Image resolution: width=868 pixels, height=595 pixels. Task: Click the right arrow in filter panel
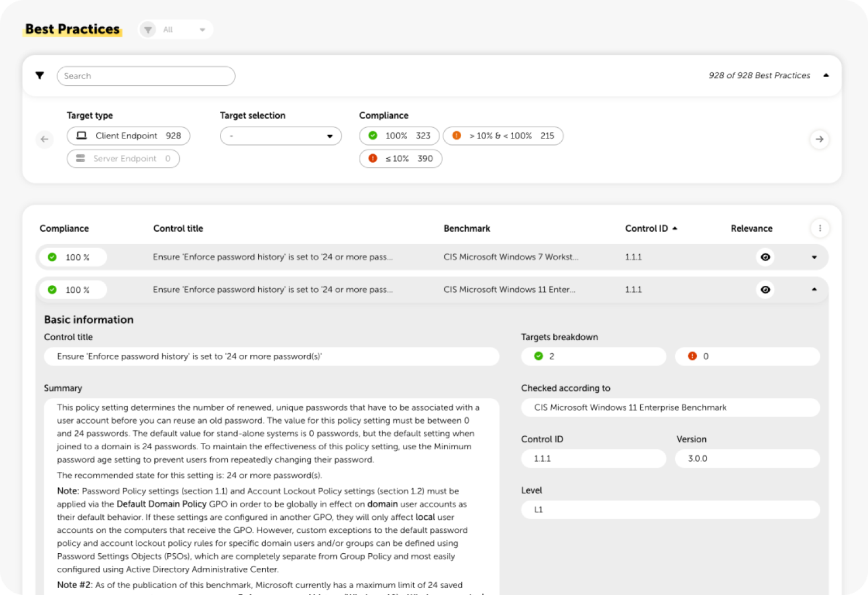(819, 139)
